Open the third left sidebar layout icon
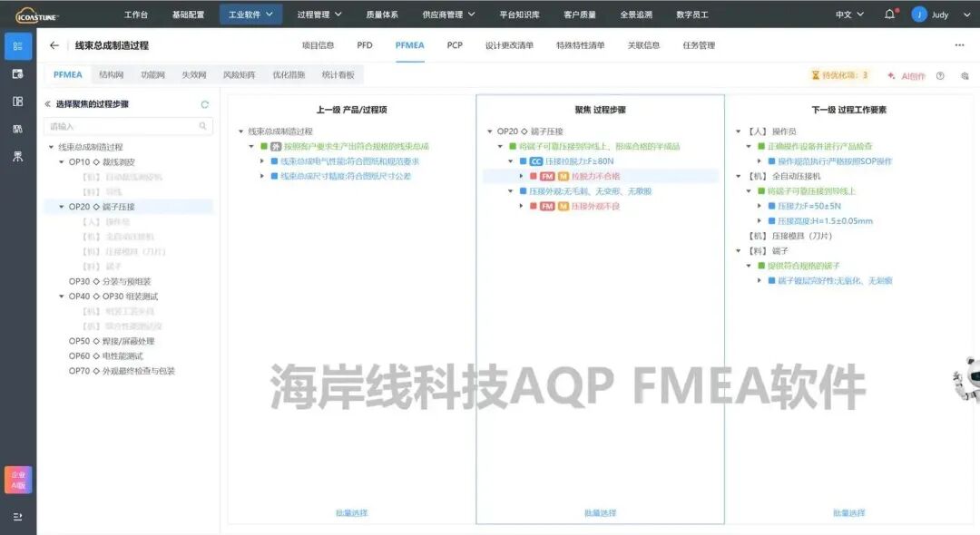Screen dimensions: 980x535 click(18, 102)
